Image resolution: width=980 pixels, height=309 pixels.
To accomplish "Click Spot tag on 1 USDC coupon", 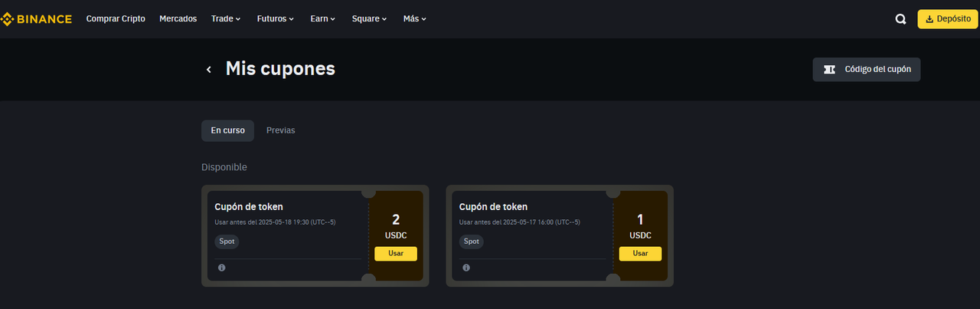I will tap(472, 241).
